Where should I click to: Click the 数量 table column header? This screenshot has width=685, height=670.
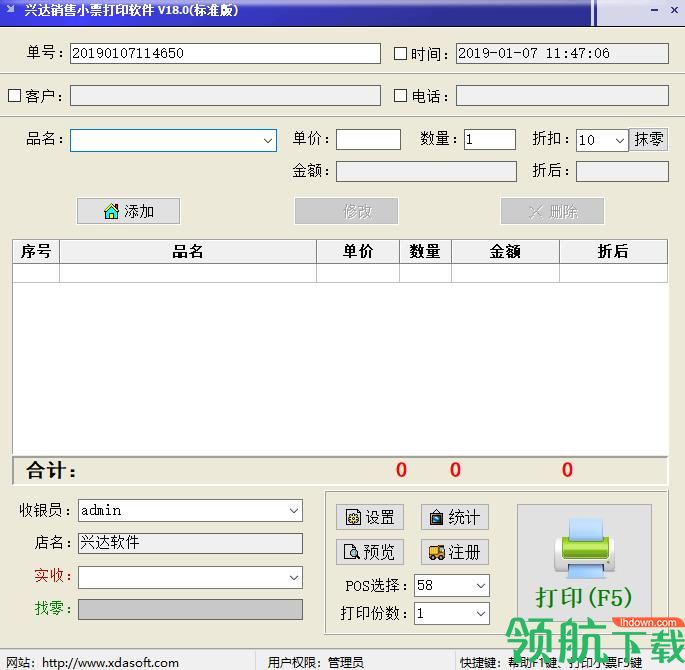[x=425, y=252]
